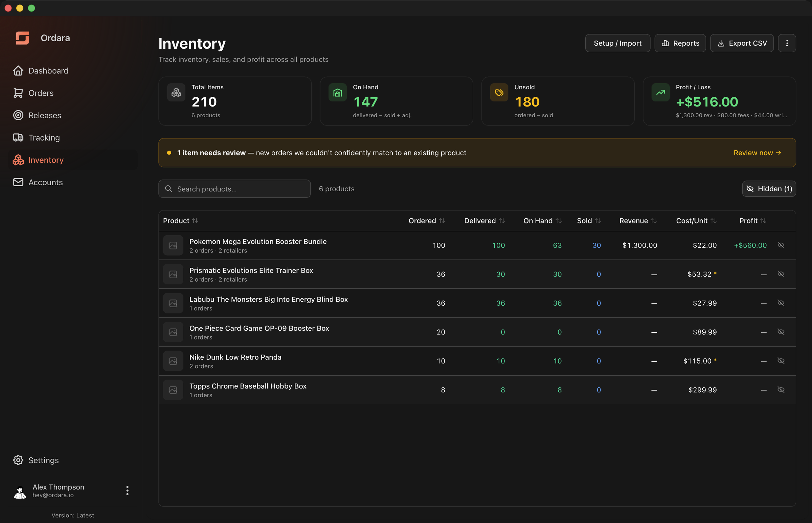The height and width of the screenshot is (523, 812).
Task: Focus the Search products field
Action: coord(234,189)
